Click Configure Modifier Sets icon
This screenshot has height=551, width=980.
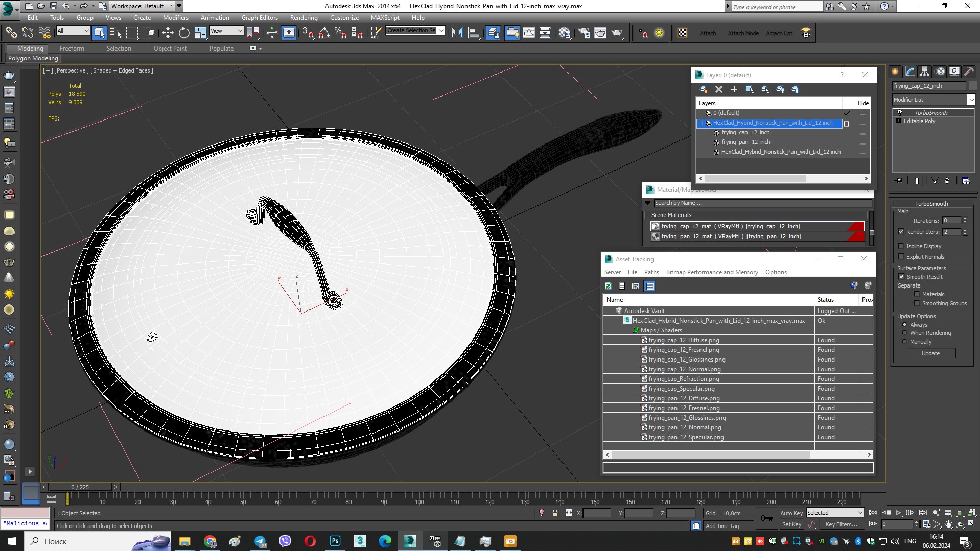pos(965,181)
